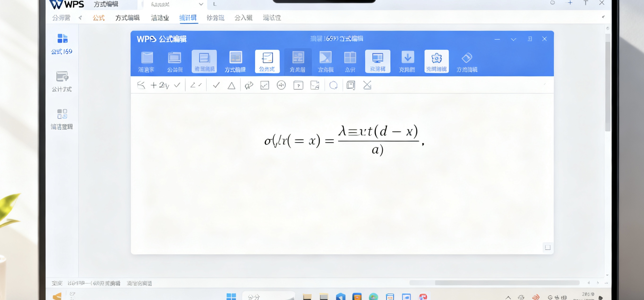Toggle the checkbox-style icon in the lower toolbar

tap(264, 85)
